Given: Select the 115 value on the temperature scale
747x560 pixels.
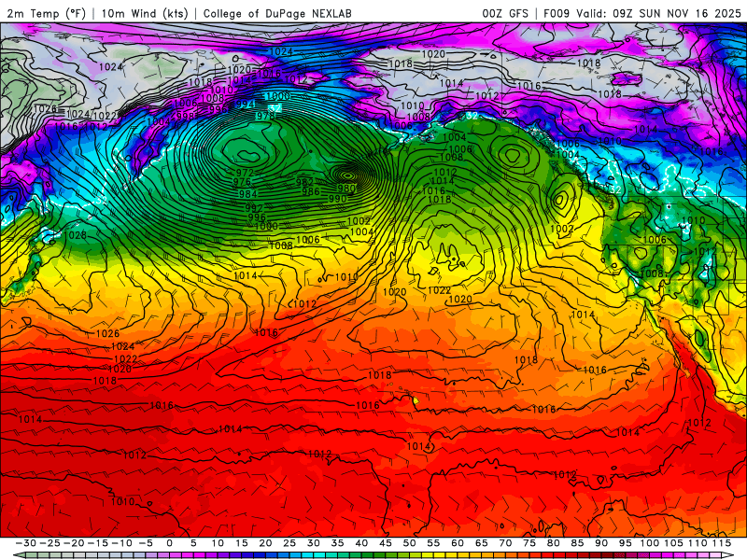Looking at the screenshot, I should point(722,543).
